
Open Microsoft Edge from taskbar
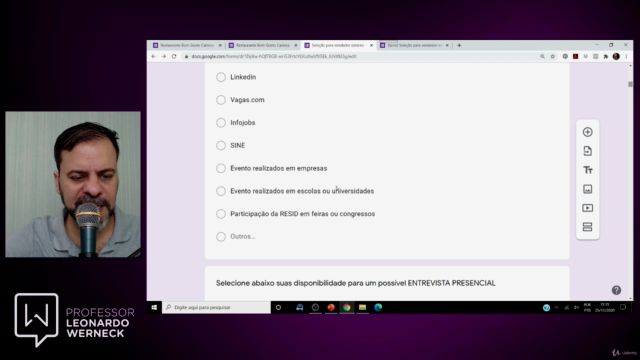tap(378, 307)
